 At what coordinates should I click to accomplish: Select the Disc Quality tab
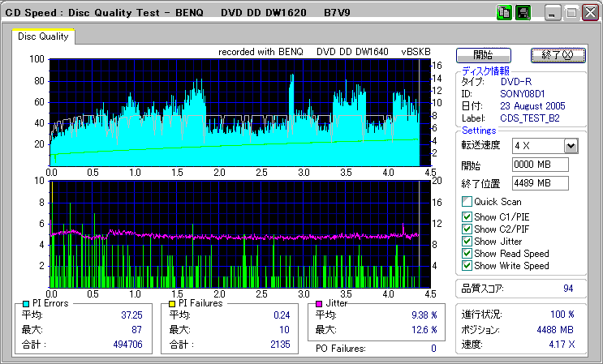click(43, 36)
